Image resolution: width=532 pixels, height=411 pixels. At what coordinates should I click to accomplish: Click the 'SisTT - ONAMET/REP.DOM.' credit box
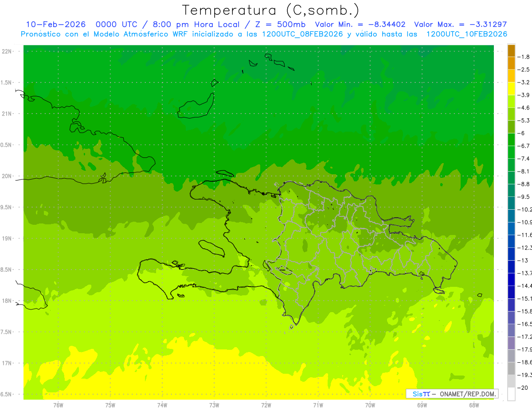tap(452, 394)
